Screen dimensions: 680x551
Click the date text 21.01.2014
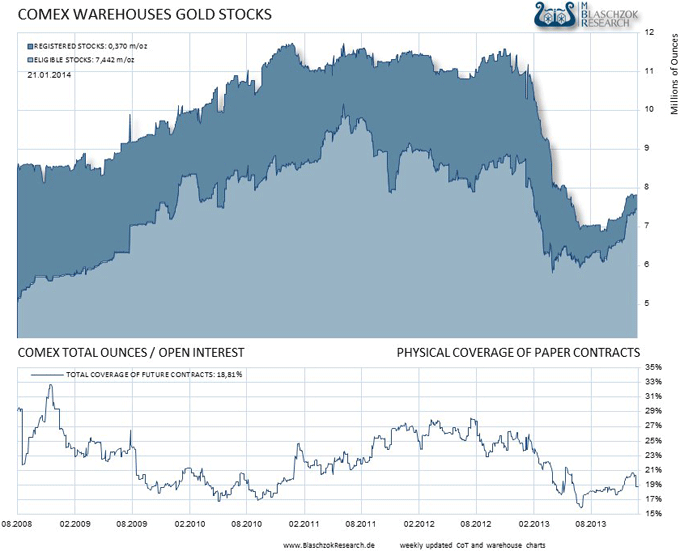point(49,75)
